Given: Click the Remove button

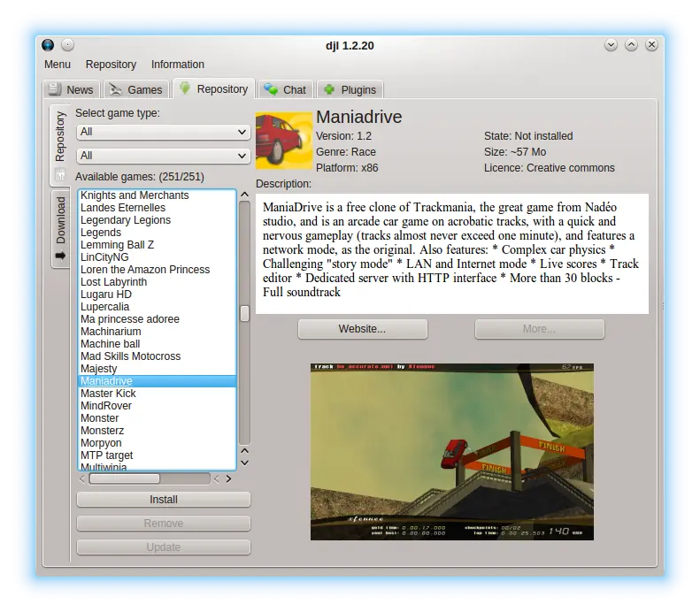Looking at the screenshot, I should [164, 524].
